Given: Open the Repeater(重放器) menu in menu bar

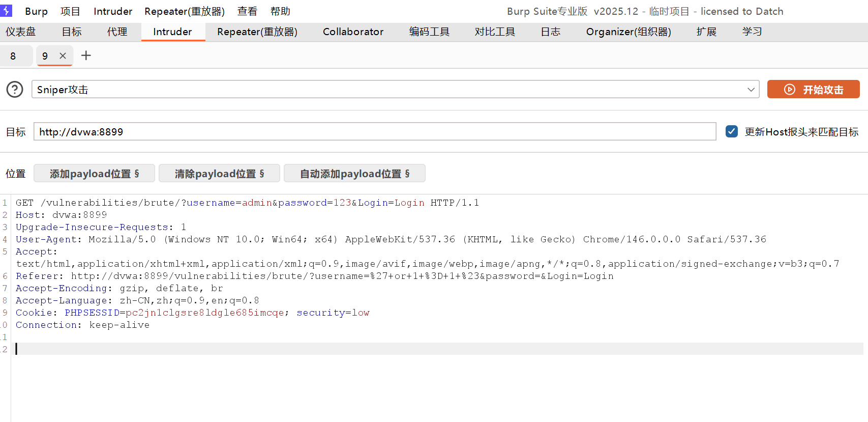Looking at the screenshot, I should 185,11.
